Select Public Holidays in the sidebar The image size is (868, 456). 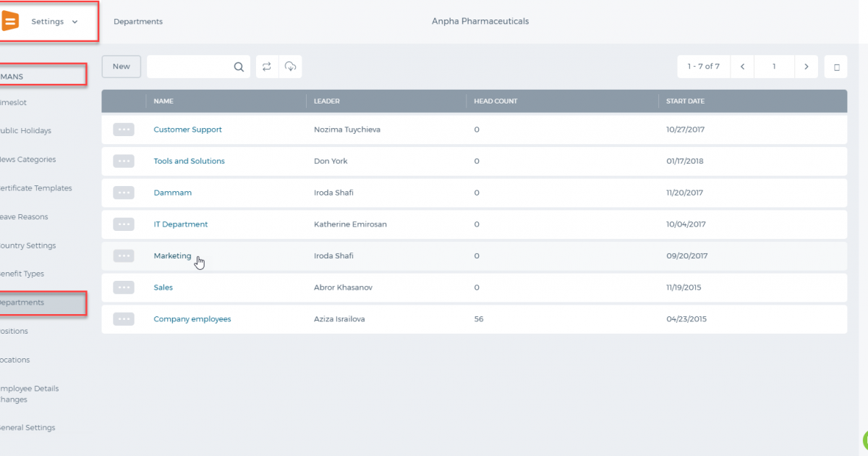(x=25, y=131)
